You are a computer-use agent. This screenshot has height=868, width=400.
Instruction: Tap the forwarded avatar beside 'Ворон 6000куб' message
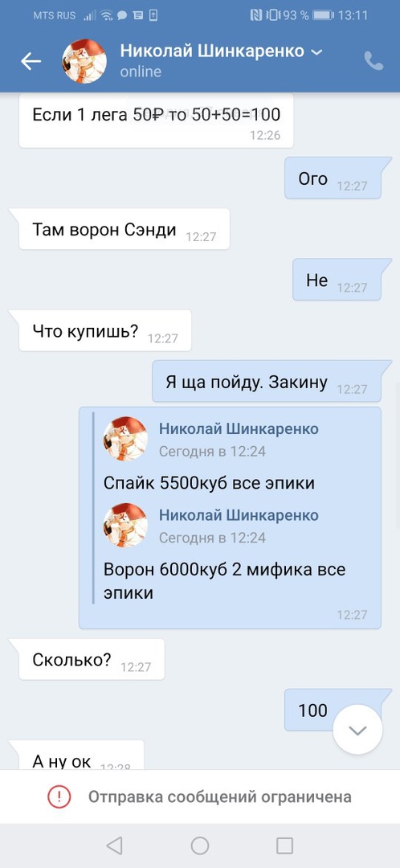click(x=125, y=525)
